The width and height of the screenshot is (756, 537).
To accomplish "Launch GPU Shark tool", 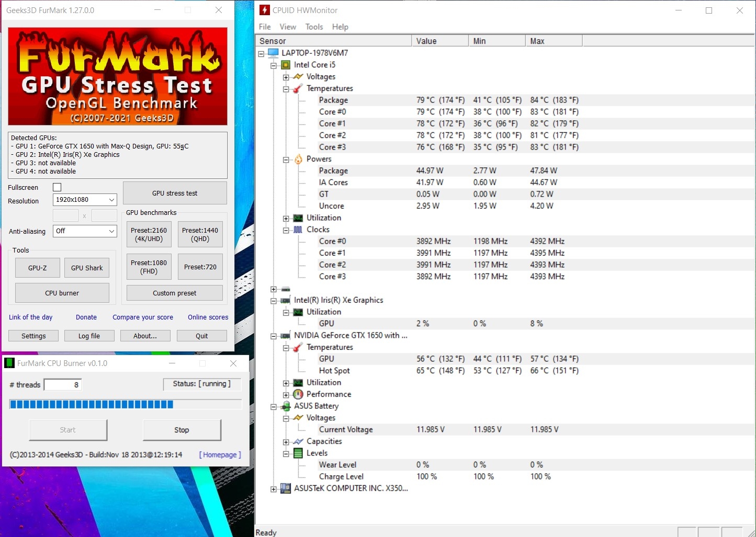I will [x=87, y=268].
